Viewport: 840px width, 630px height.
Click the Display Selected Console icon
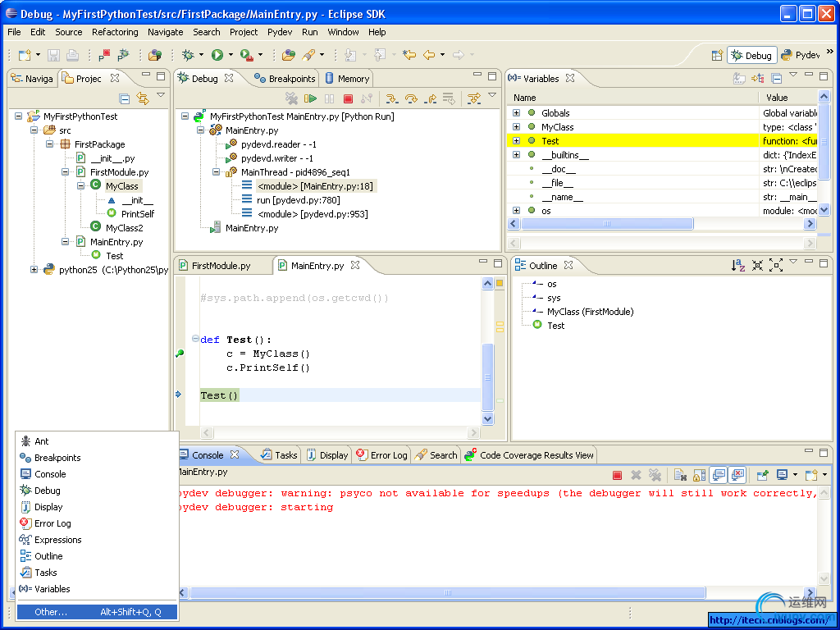point(782,475)
